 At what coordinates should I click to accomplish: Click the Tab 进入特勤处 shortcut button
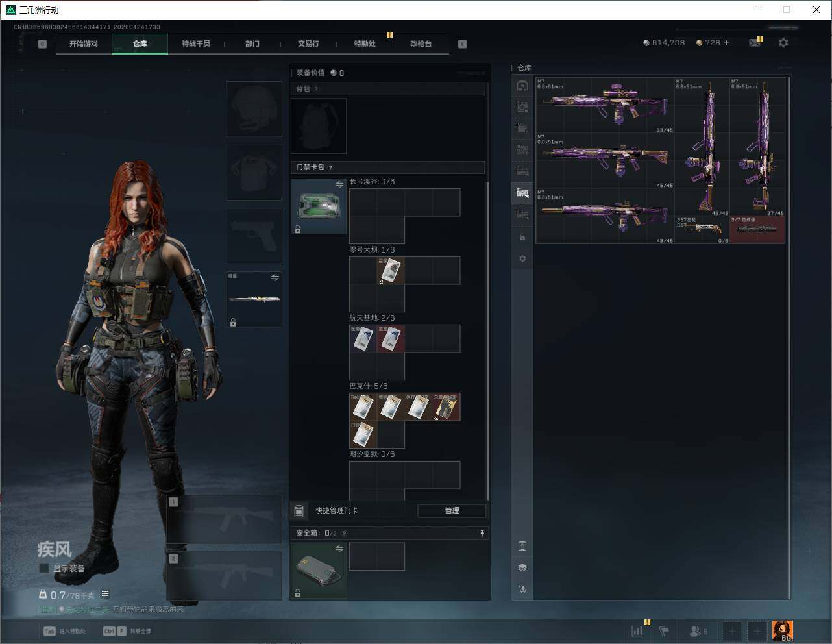(64, 631)
